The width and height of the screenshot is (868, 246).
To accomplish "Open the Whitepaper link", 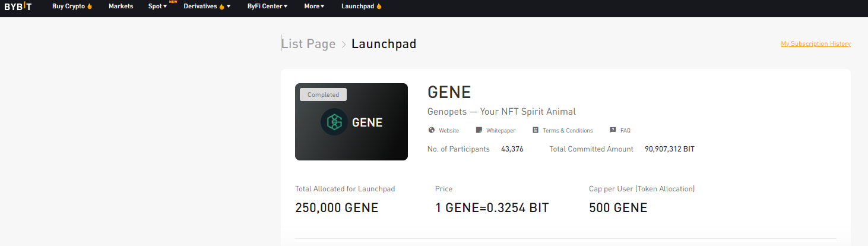I will 500,131.
